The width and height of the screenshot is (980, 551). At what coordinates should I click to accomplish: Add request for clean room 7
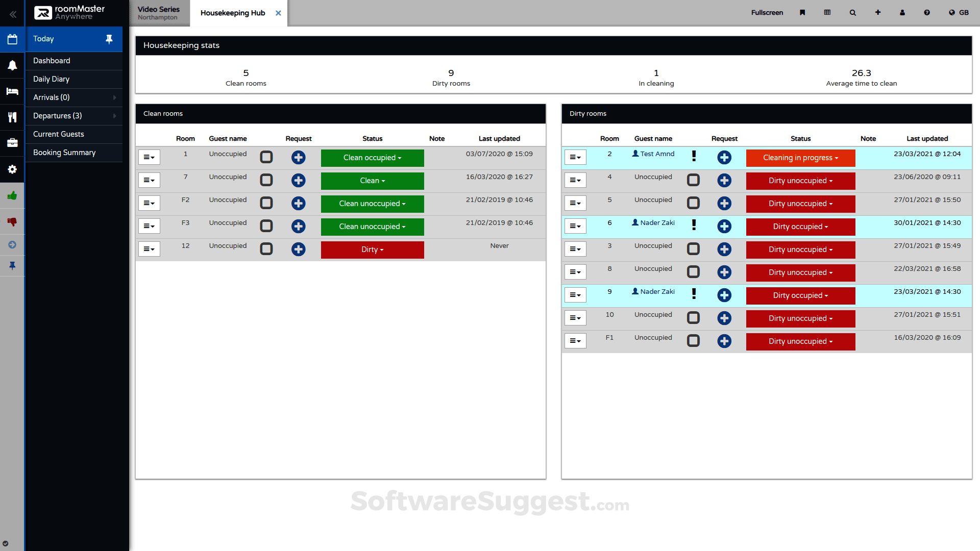[299, 180]
